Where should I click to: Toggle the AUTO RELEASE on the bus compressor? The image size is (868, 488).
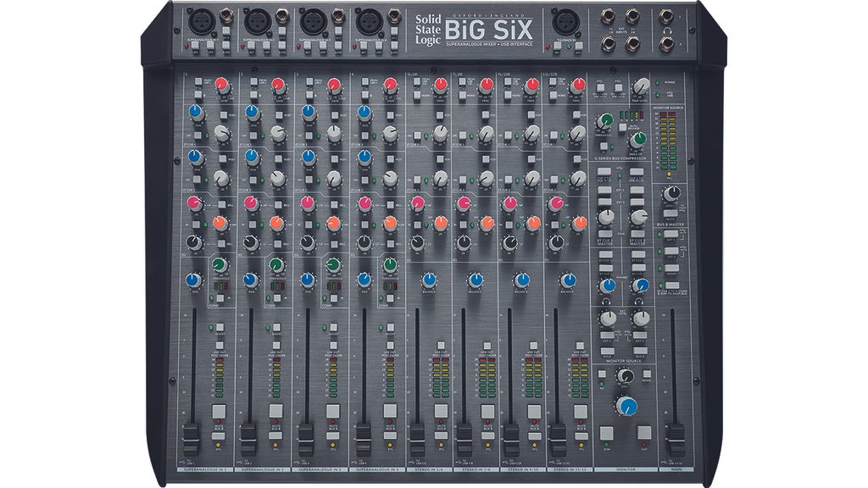click(x=625, y=127)
